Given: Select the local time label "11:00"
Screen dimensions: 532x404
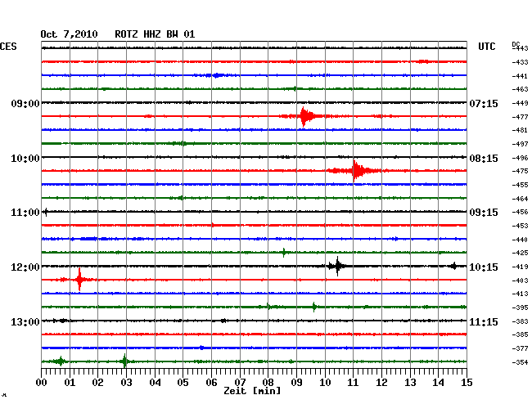Looking at the screenshot, I should [25, 213].
